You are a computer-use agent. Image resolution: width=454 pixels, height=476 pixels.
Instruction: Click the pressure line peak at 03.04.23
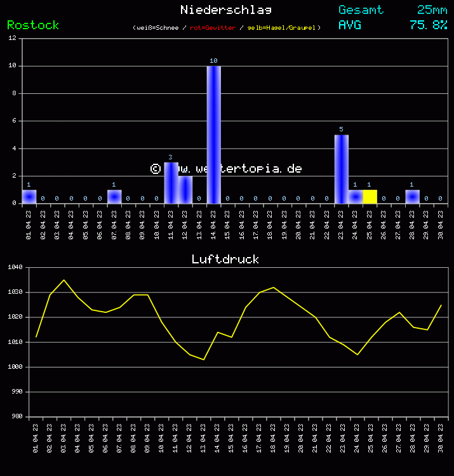pos(63,280)
